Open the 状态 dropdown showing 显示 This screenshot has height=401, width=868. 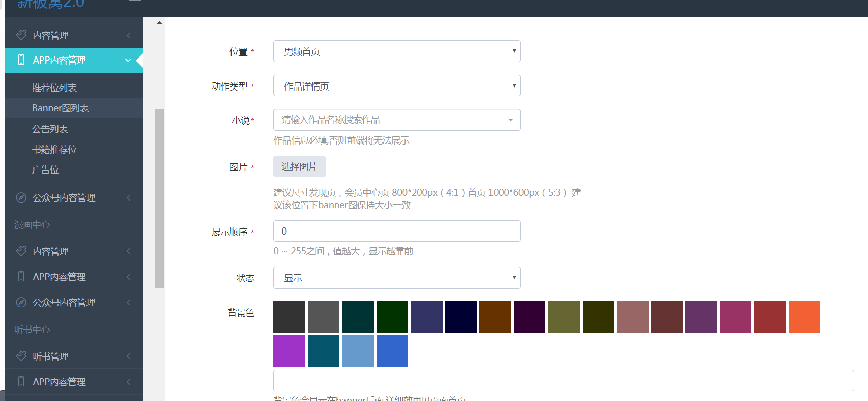pyautogui.click(x=397, y=277)
